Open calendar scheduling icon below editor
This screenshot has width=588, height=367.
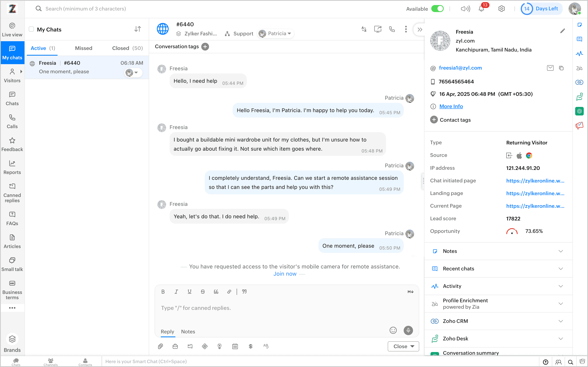(235, 346)
